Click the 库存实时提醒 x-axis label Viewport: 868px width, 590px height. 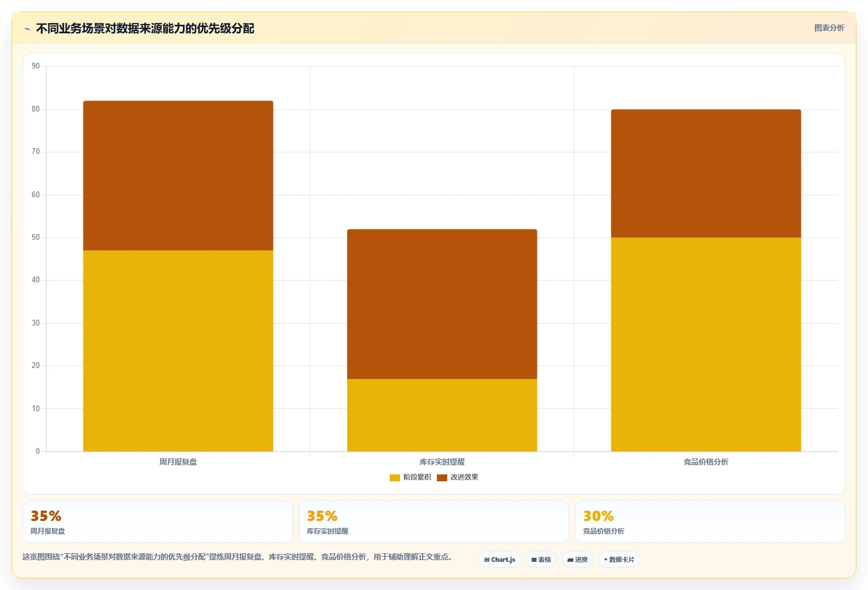[x=442, y=462]
